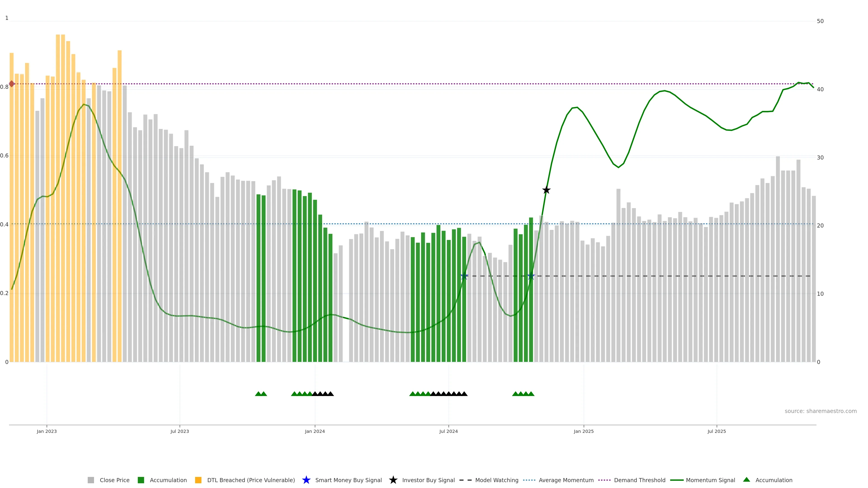Click the green square Accumulation legend swatch

pyautogui.click(x=141, y=480)
